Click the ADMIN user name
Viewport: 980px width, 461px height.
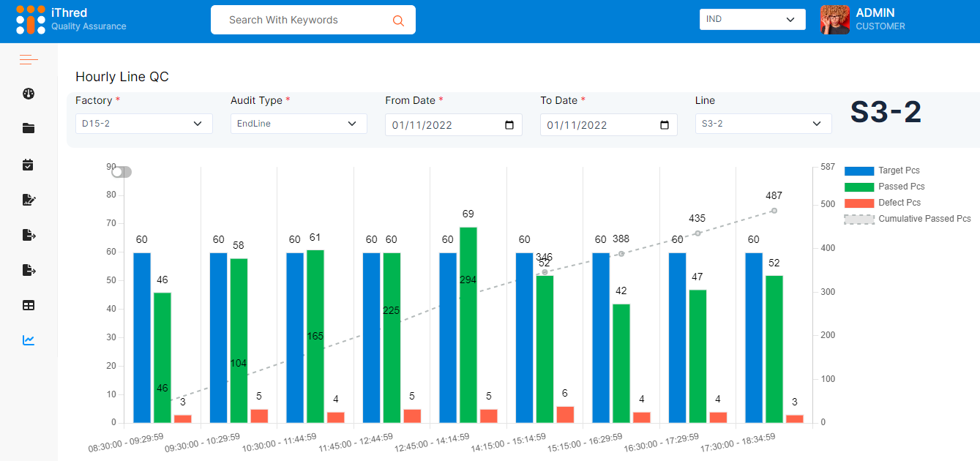pos(875,13)
